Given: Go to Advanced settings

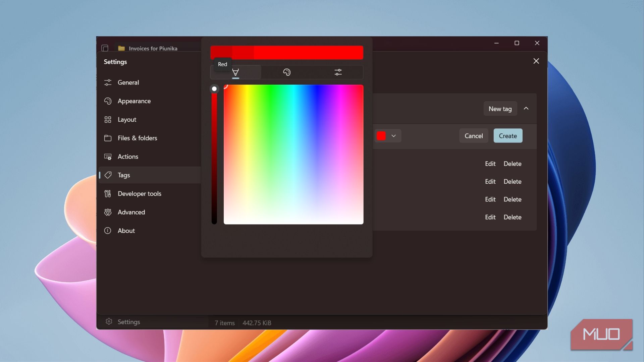Looking at the screenshot, I should point(150,212).
